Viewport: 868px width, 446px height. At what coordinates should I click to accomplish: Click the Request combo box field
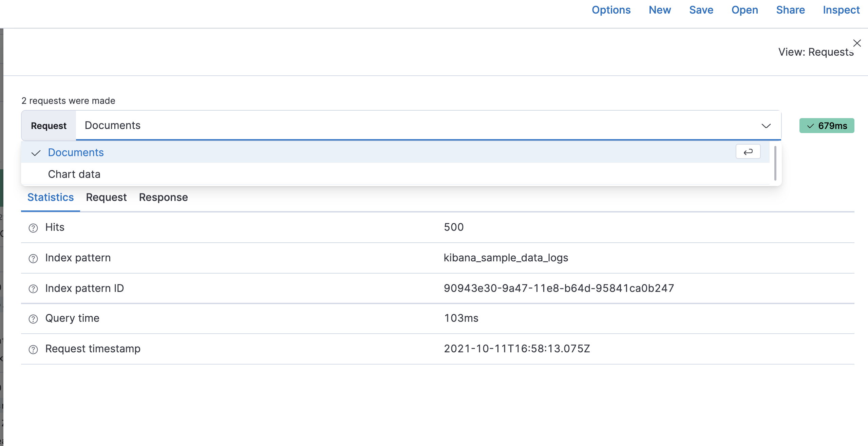coord(407,125)
